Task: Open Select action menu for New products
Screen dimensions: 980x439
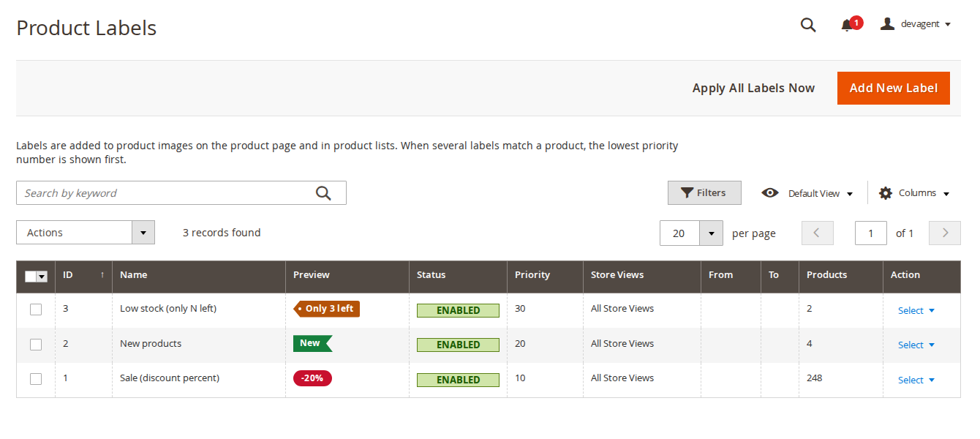Action: click(x=916, y=345)
